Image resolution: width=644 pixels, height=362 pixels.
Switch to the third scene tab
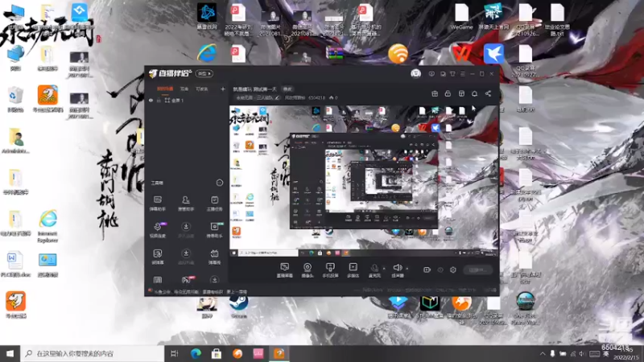pyautogui.click(x=202, y=88)
